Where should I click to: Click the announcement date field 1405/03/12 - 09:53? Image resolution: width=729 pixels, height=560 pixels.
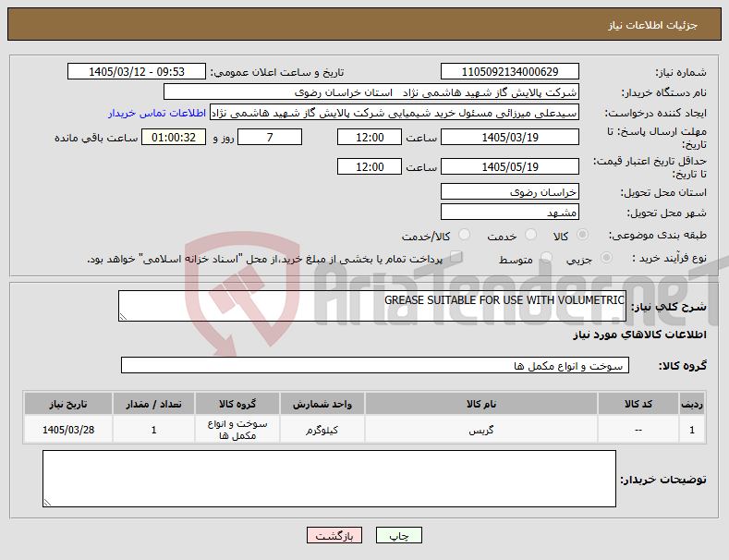tap(137, 72)
